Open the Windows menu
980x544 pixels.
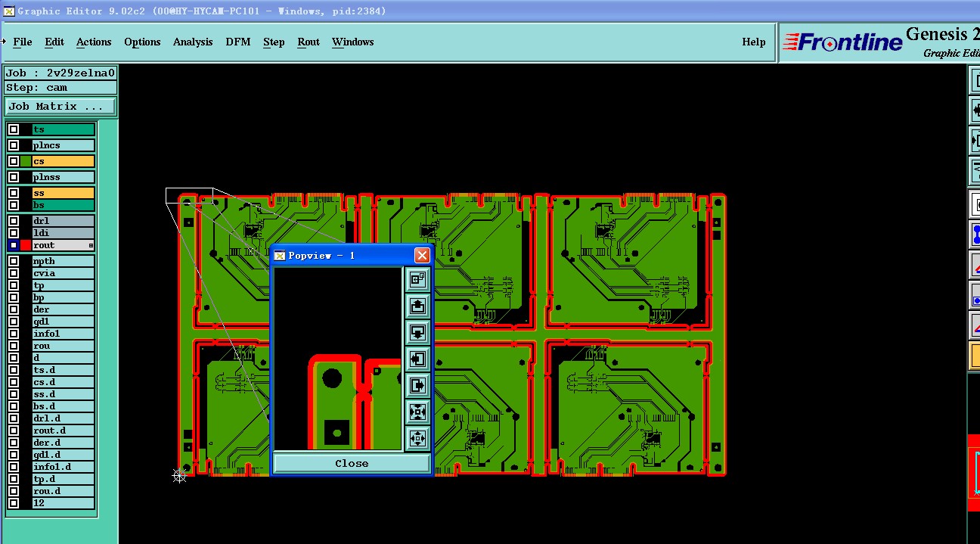(353, 42)
